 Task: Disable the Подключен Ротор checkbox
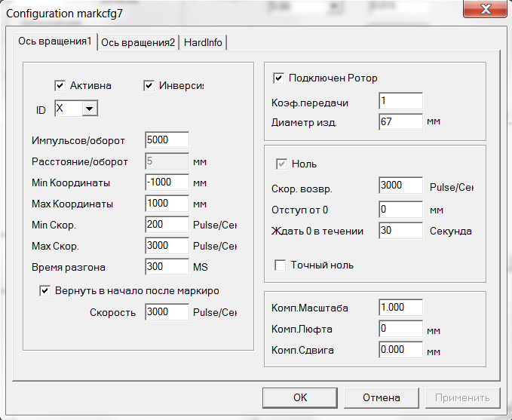click(x=277, y=78)
